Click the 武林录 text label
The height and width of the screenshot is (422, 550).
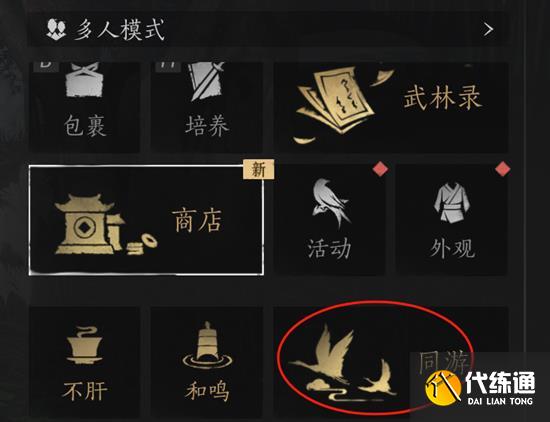pyautogui.click(x=442, y=97)
